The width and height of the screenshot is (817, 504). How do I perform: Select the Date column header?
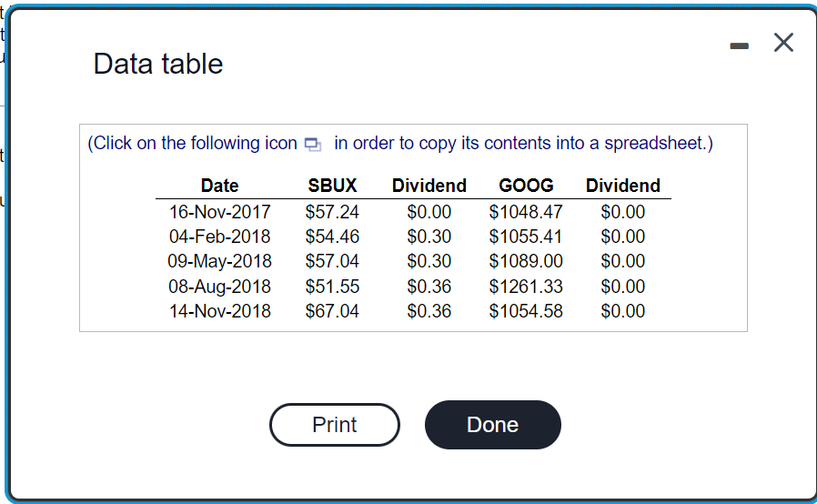pyautogui.click(x=220, y=186)
